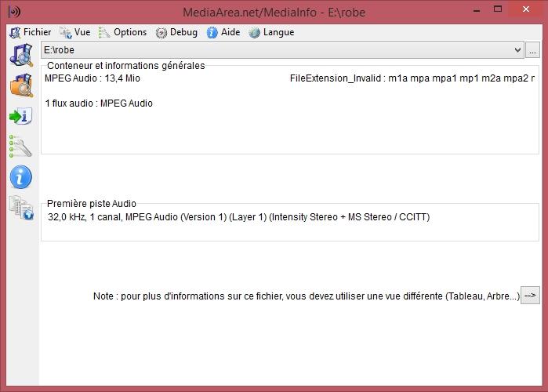Click the blue About info sidebar icon
Viewport: 548px width, 392px height.
(20, 176)
